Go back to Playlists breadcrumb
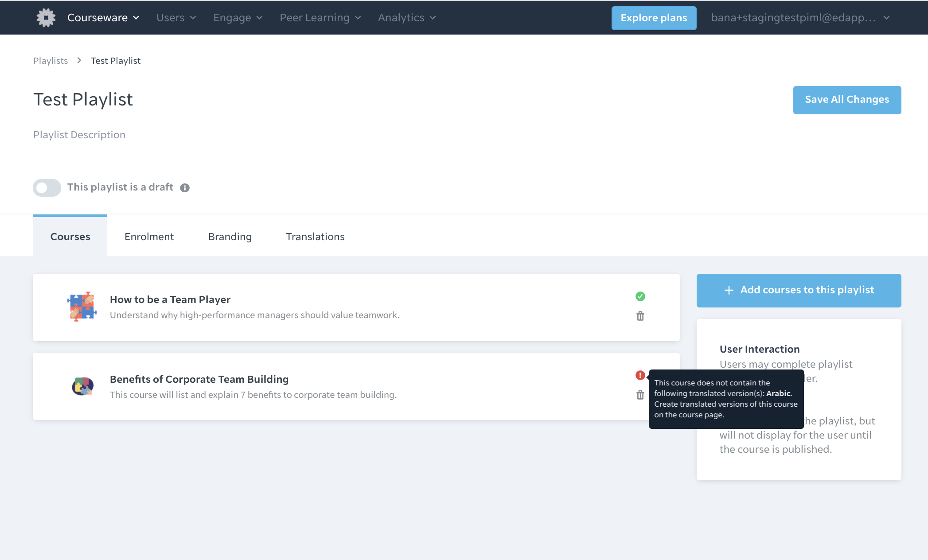 tap(51, 61)
